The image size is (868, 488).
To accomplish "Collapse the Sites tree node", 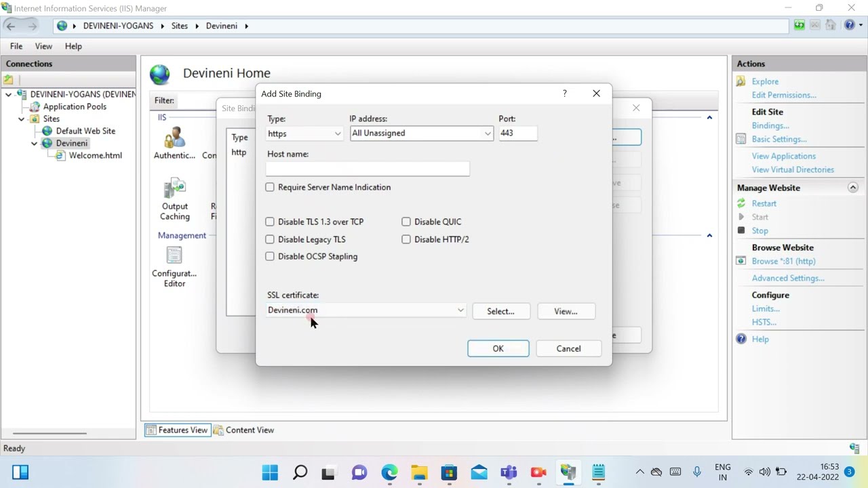I will (x=22, y=119).
